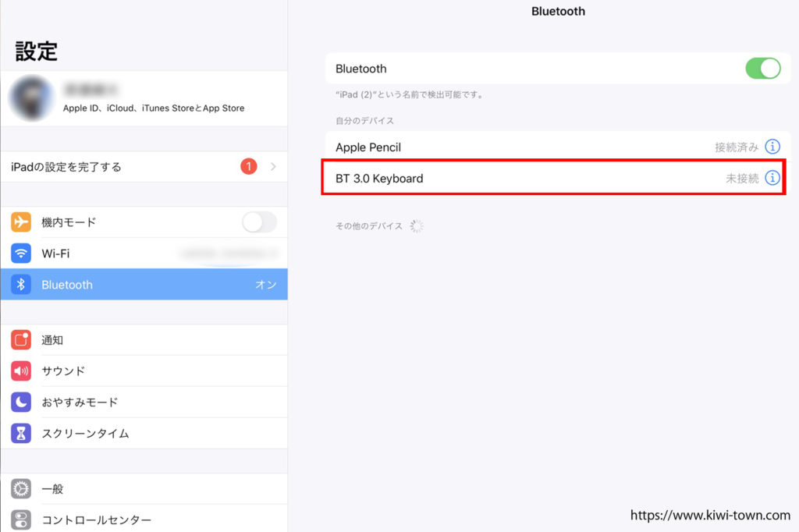The width and height of the screenshot is (799, 532).
Task: Enable the 機内モード airplane mode switch
Action: 259,222
